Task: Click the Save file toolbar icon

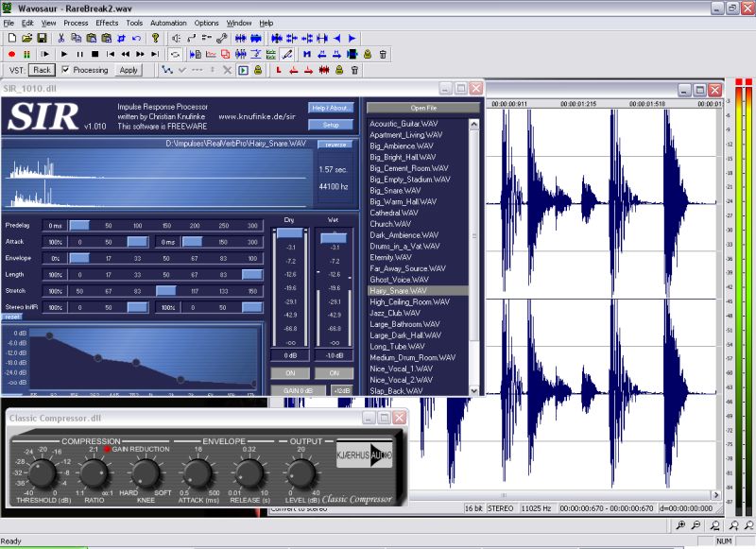Action: tap(42, 38)
